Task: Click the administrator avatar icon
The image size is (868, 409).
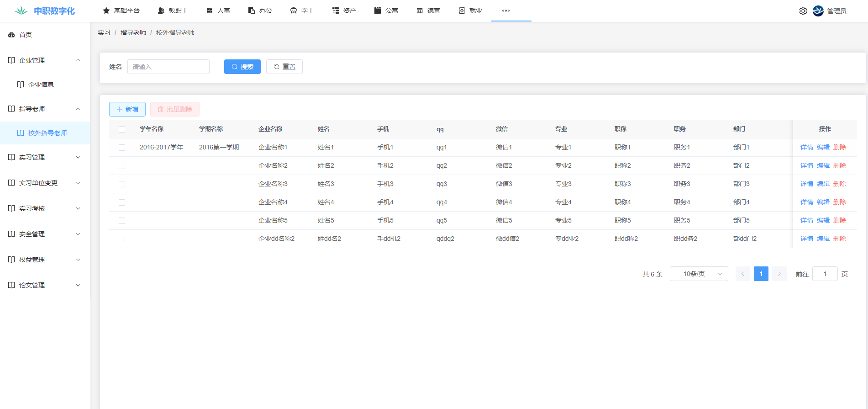Action: point(818,11)
